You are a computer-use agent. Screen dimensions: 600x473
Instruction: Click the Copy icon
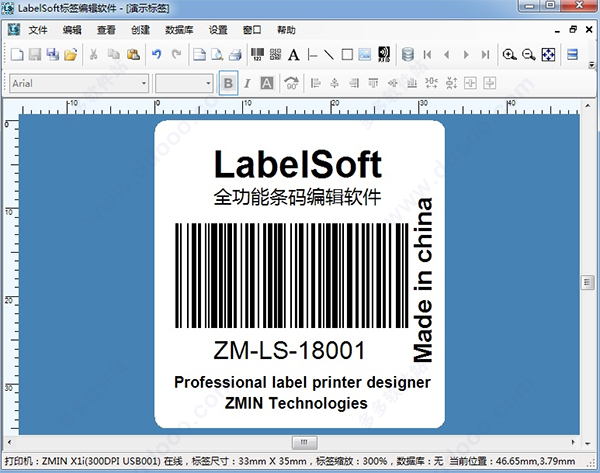pyautogui.click(x=113, y=54)
